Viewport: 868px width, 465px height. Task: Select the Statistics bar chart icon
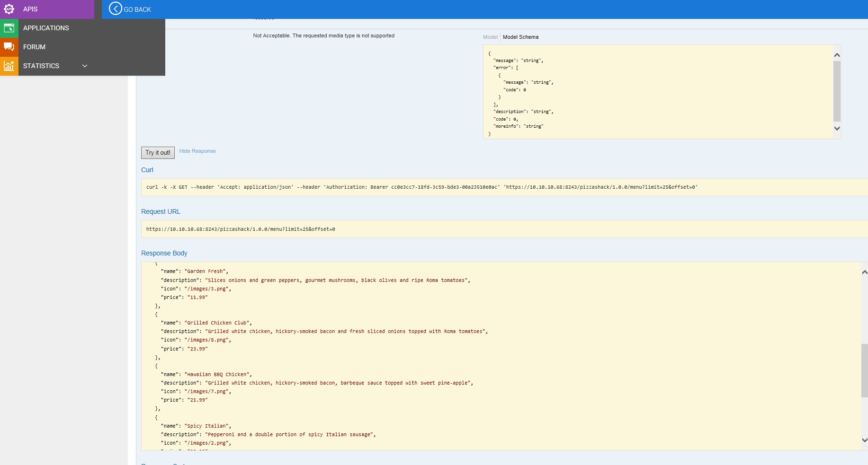click(9, 66)
